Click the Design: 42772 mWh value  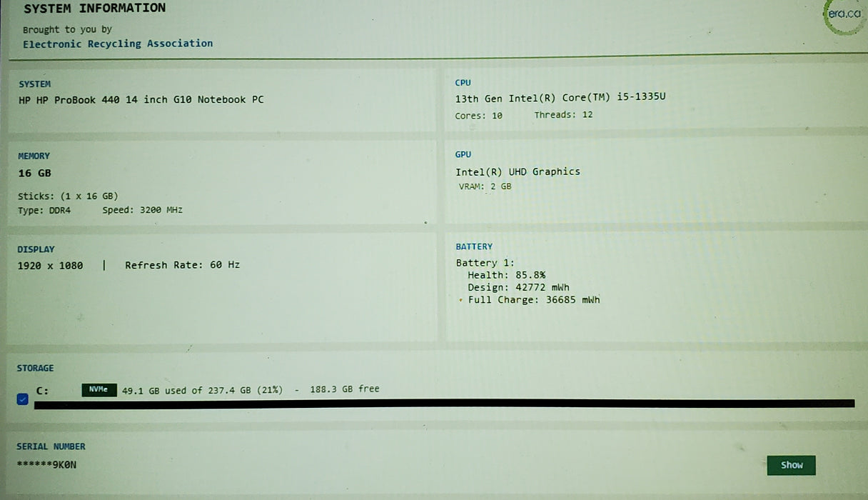click(518, 287)
